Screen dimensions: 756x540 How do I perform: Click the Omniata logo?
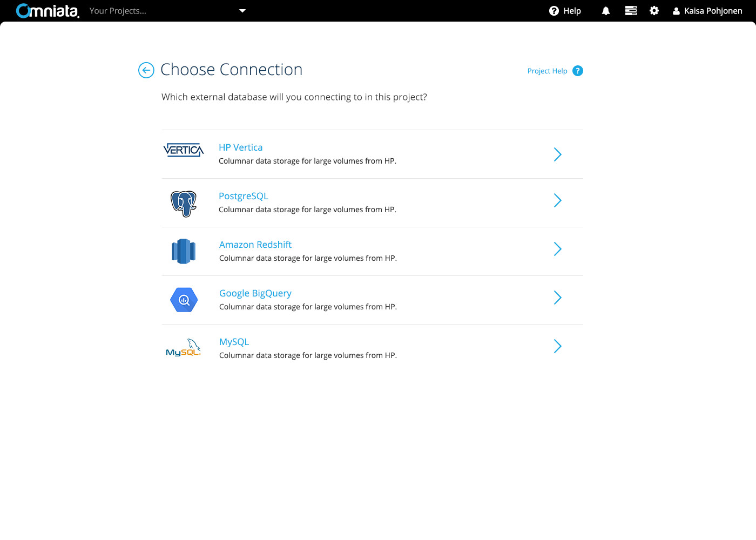48,11
